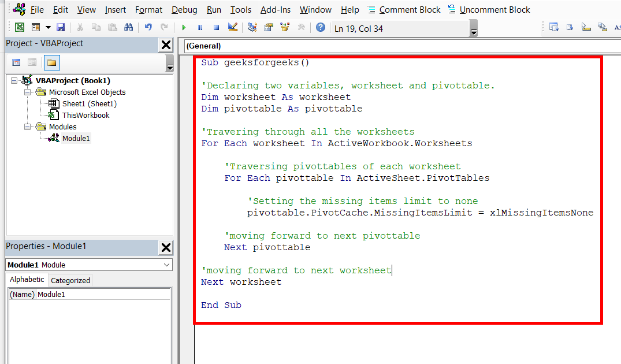
Task: Open toolbar options arrow beside Ln 19 indicator
Action: point(473,28)
